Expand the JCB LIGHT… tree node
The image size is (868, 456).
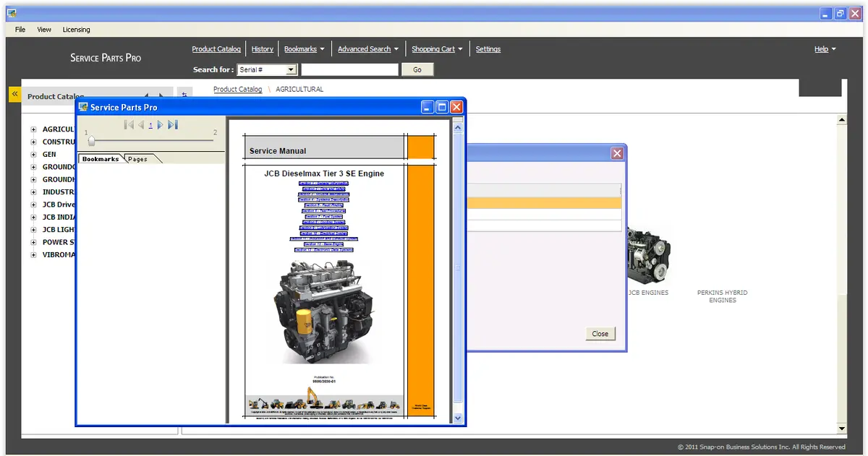click(33, 230)
